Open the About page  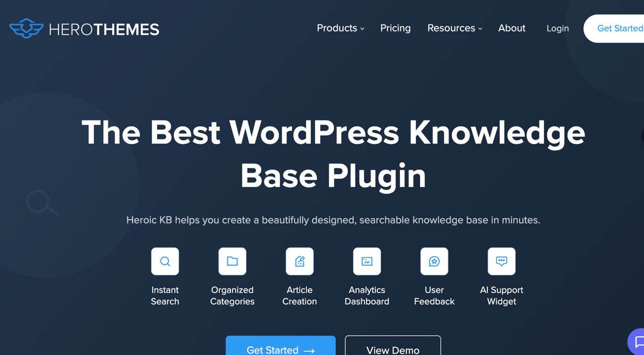(x=512, y=28)
